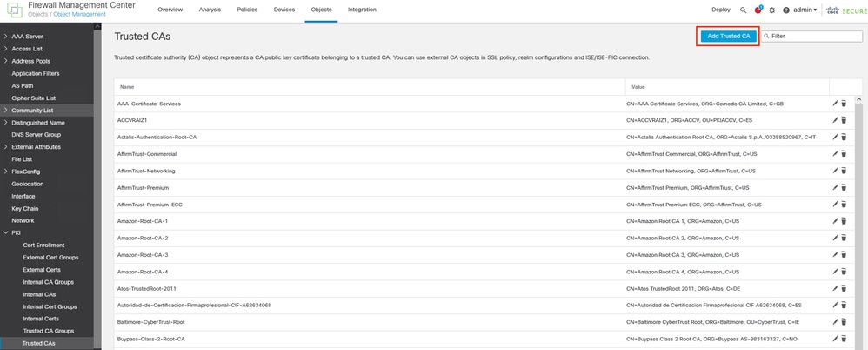The height and width of the screenshot is (350, 868).
Task: Open the Policies menu
Action: point(247,10)
